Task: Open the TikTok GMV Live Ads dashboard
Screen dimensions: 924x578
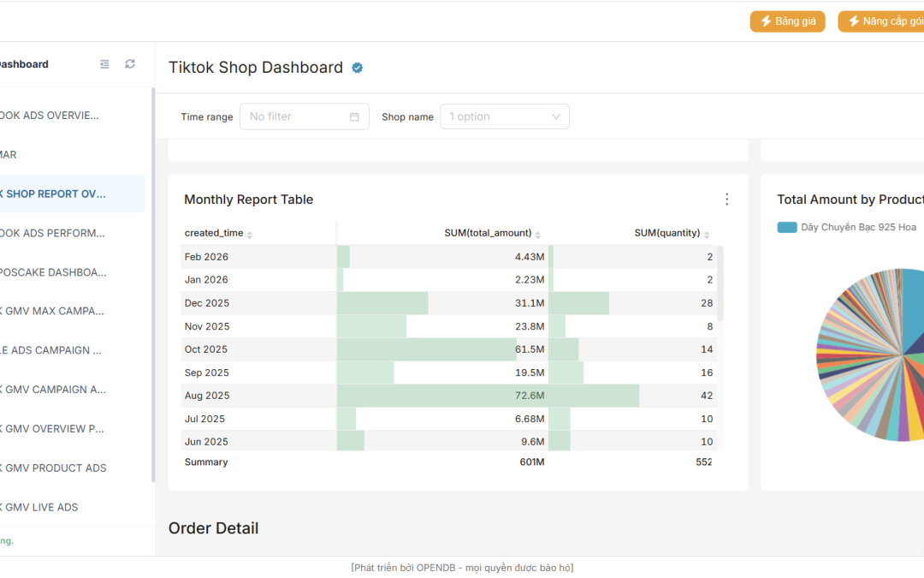Action: coord(41,507)
